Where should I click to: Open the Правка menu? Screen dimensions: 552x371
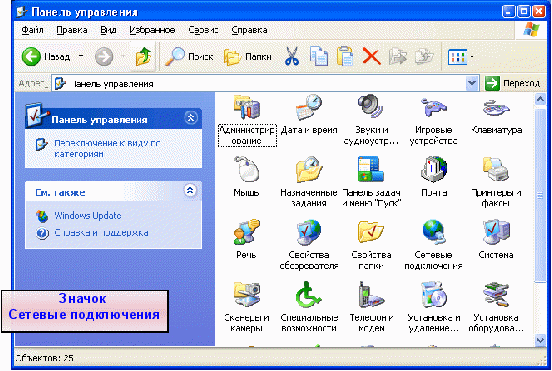click(72, 30)
